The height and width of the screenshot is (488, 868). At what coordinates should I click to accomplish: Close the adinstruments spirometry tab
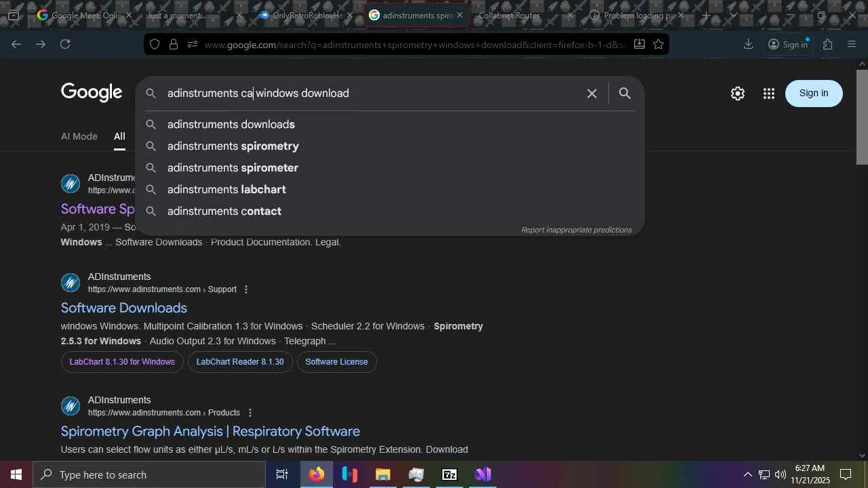(459, 15)
